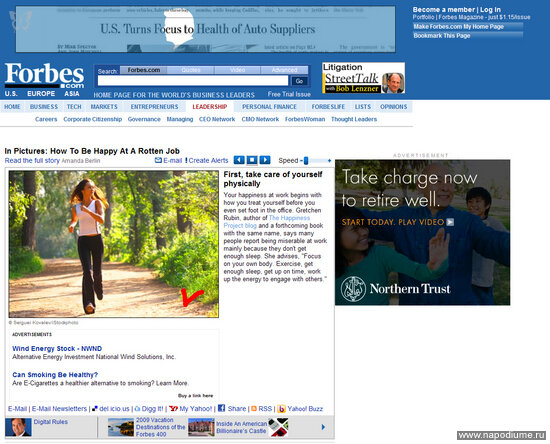Open the OPINIONS navigation tab
The image size is (550, 444).
[394, 107]
